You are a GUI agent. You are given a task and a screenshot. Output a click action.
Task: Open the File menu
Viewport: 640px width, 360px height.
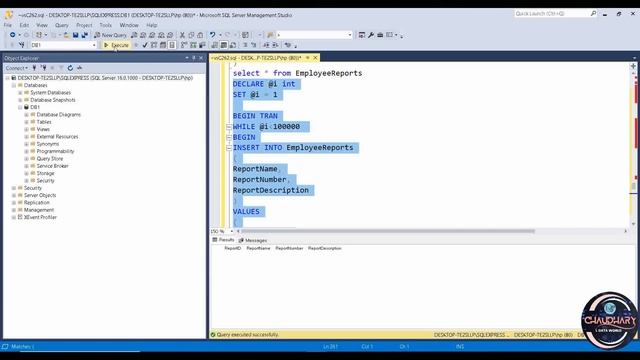8,25
